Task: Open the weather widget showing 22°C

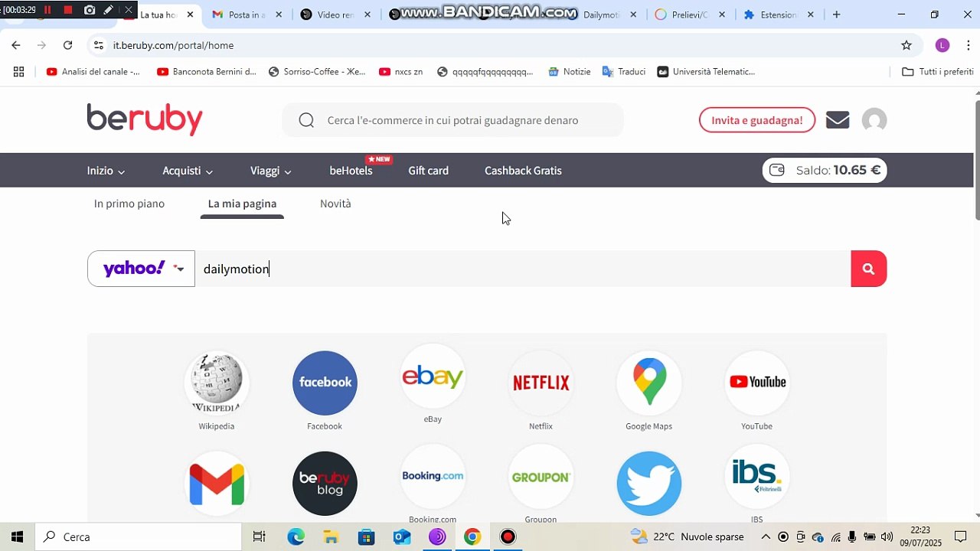Action: (687, 536)
